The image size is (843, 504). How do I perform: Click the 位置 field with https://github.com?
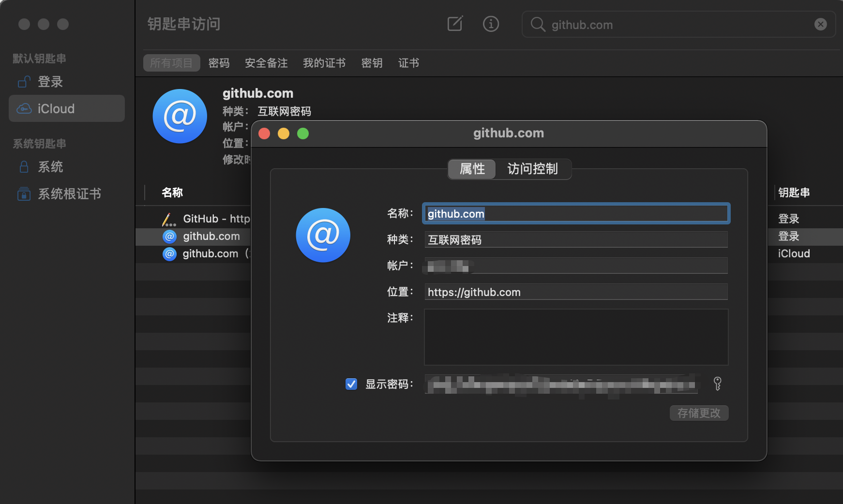tap(576, 292)
